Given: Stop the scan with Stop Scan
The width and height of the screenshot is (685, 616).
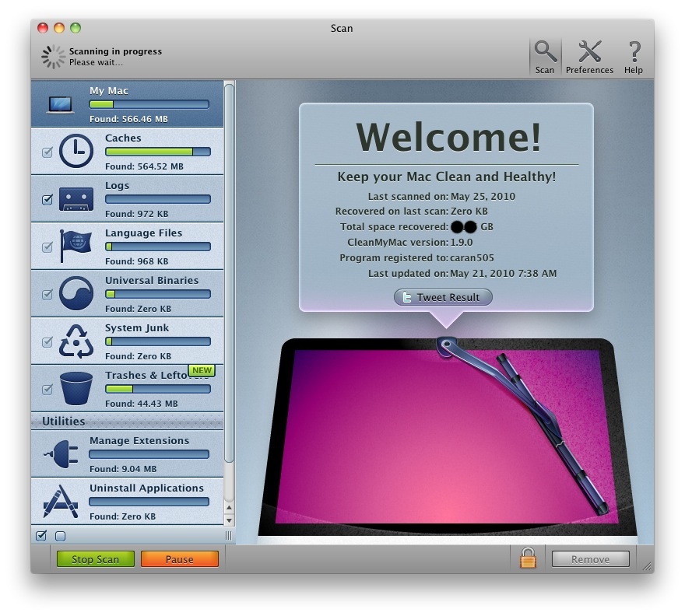Looking at the screenshot, I should pyautogui.click(x=95, y=558).
